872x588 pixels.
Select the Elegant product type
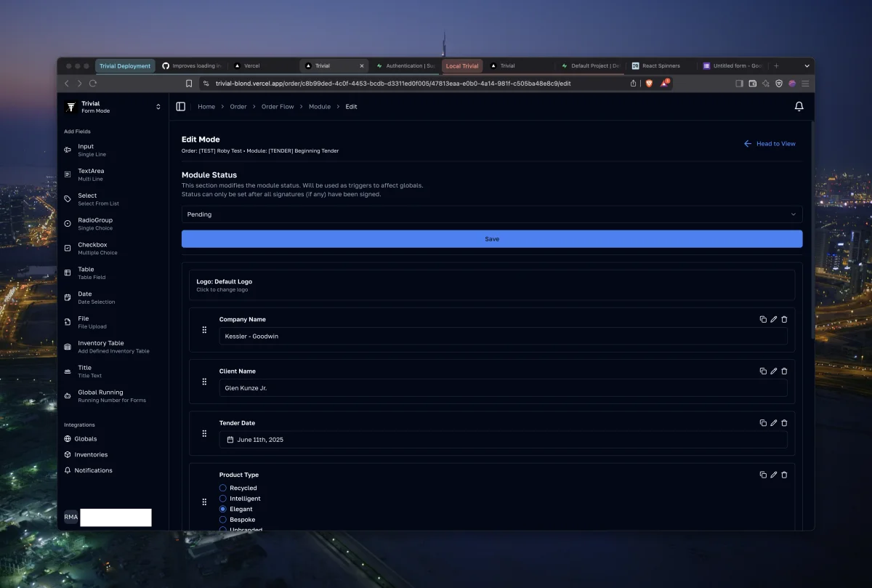222,509
